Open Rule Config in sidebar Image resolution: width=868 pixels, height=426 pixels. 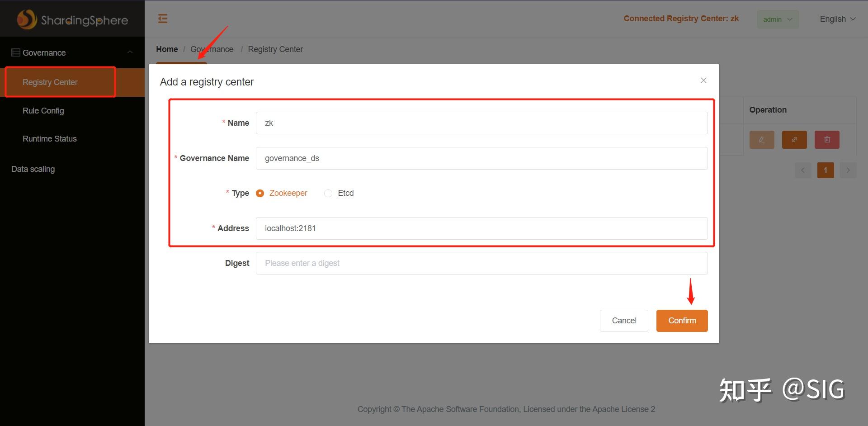coord(72,111)
